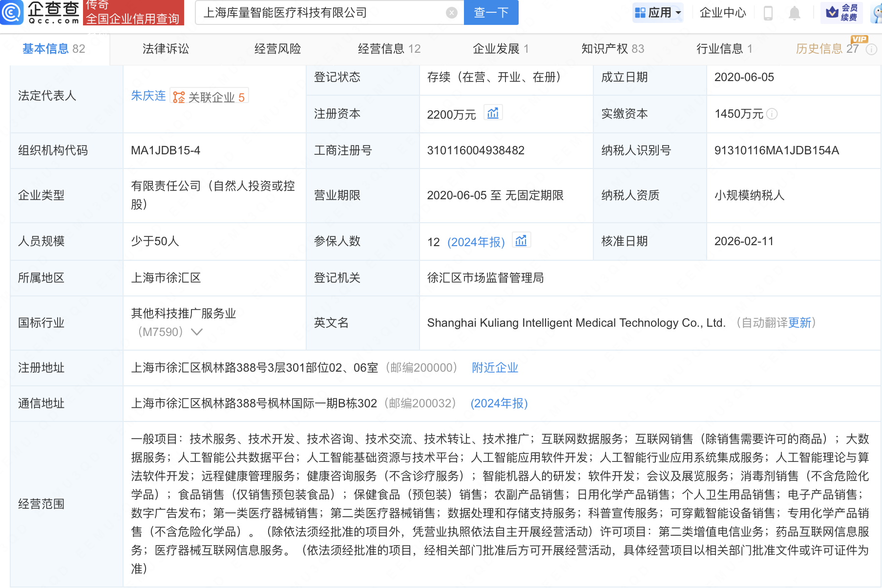Open legal representative 朱庆连 link
Screen dimensions: 882x588
148,96
